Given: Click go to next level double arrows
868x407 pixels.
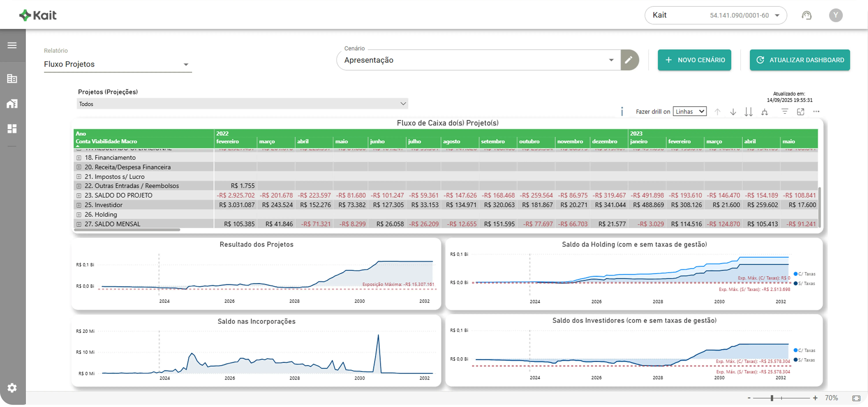Looking at the screenshot, I should point(748,112).
